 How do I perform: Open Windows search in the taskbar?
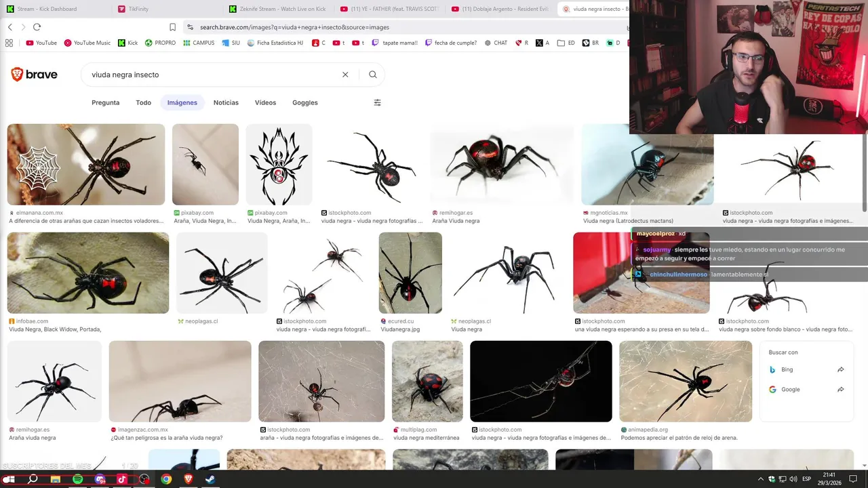[33, 479]
